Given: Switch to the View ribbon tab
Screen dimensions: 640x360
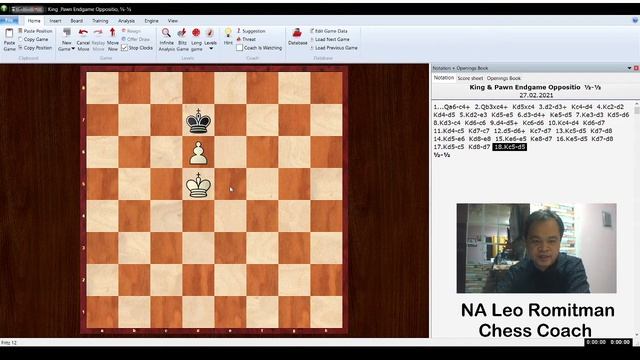Looking at the screenshot, I should 173,21.
